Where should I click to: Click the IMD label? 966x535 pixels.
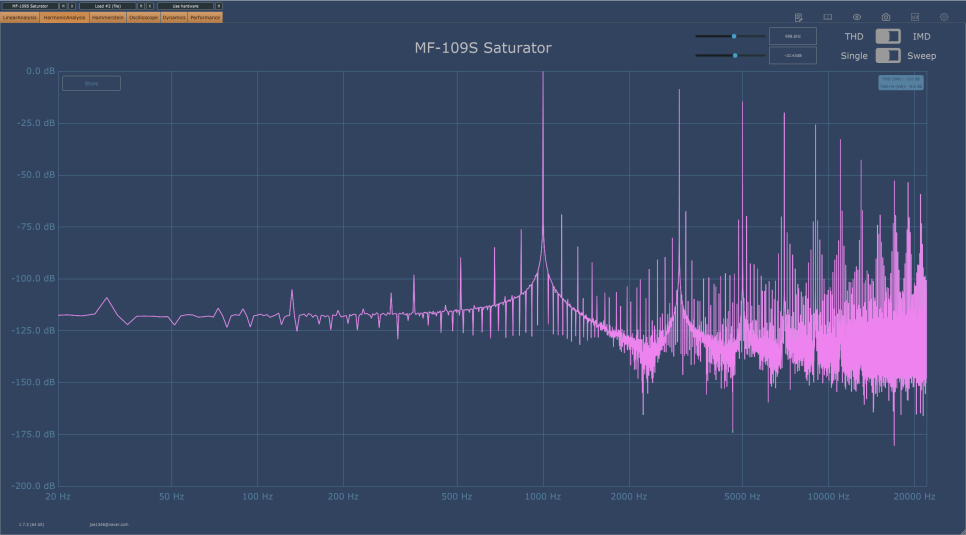point(921,36)
